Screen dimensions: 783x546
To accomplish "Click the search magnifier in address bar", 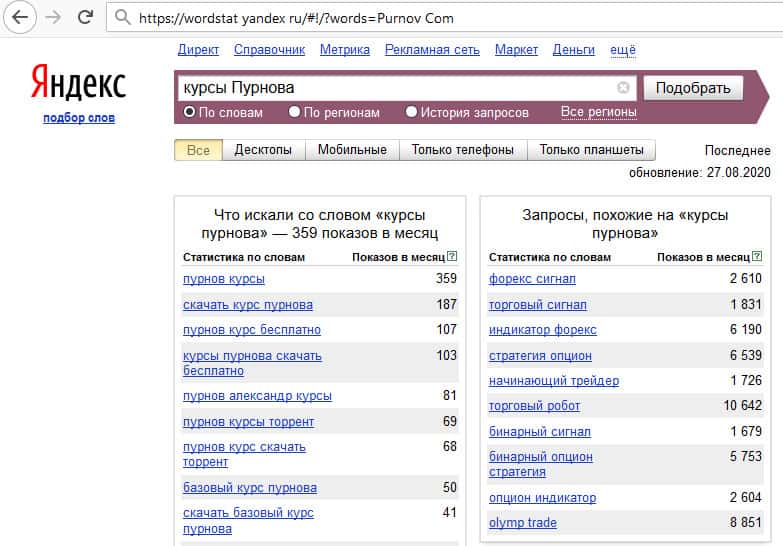I will point(122,18).
